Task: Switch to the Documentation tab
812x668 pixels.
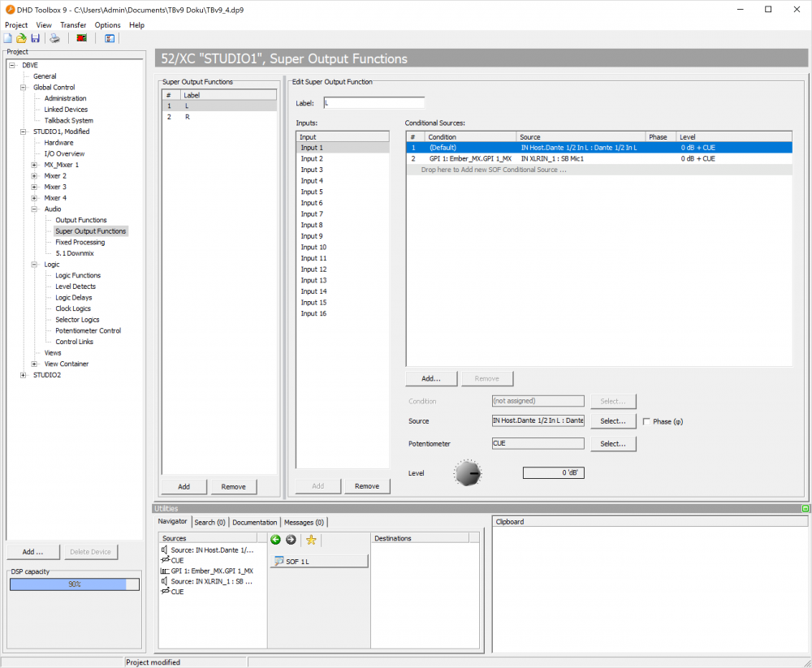Action: (254, 522)
